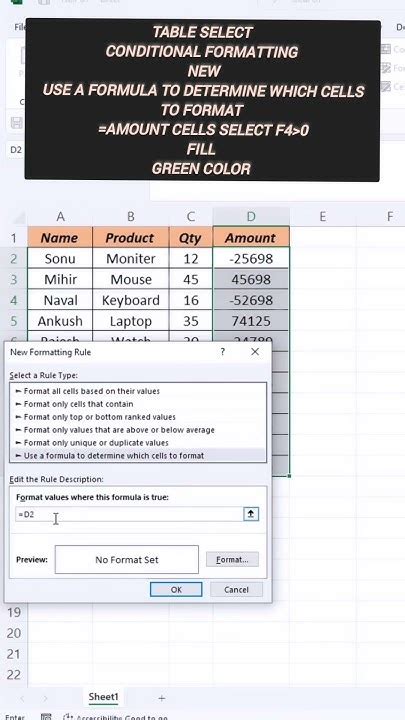Click the Product header cell

click(x=130, y=237)
